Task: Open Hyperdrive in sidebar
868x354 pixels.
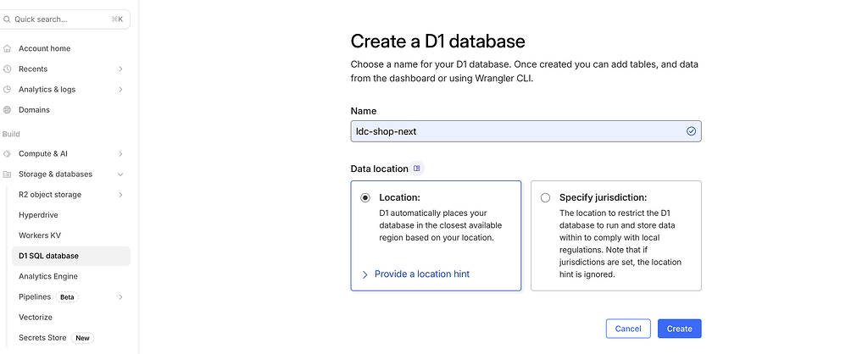Action: coord(38,215)
